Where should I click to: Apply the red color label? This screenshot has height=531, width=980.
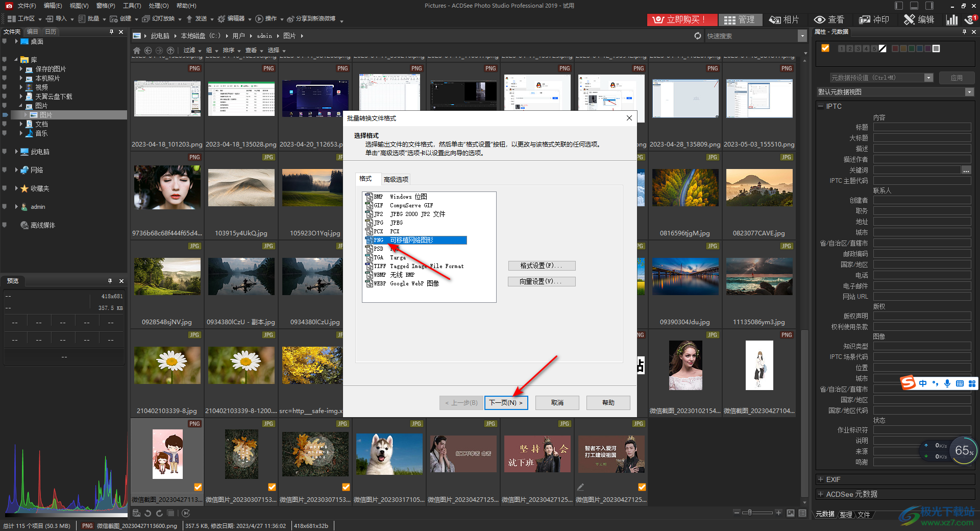click(x=895, y=49)
